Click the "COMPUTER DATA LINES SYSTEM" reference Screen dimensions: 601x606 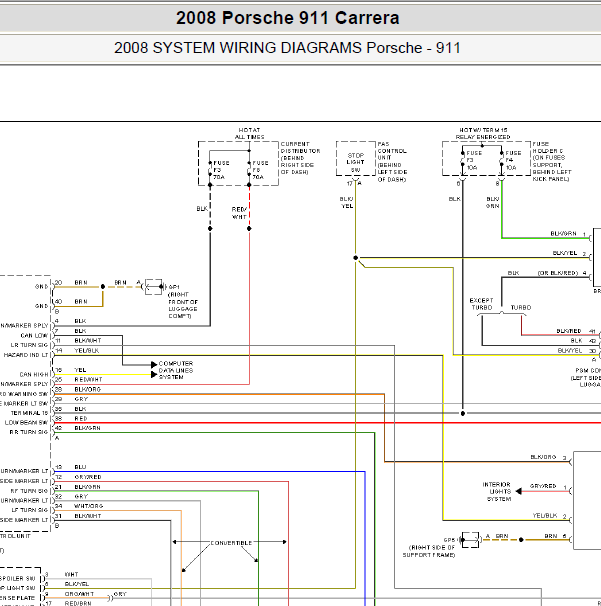176,370
